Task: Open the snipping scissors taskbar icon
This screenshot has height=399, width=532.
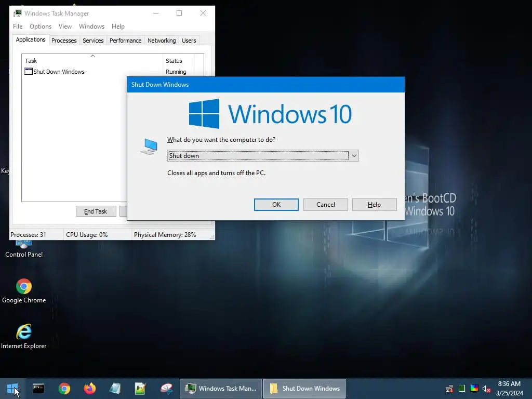Action: (166, 389)
